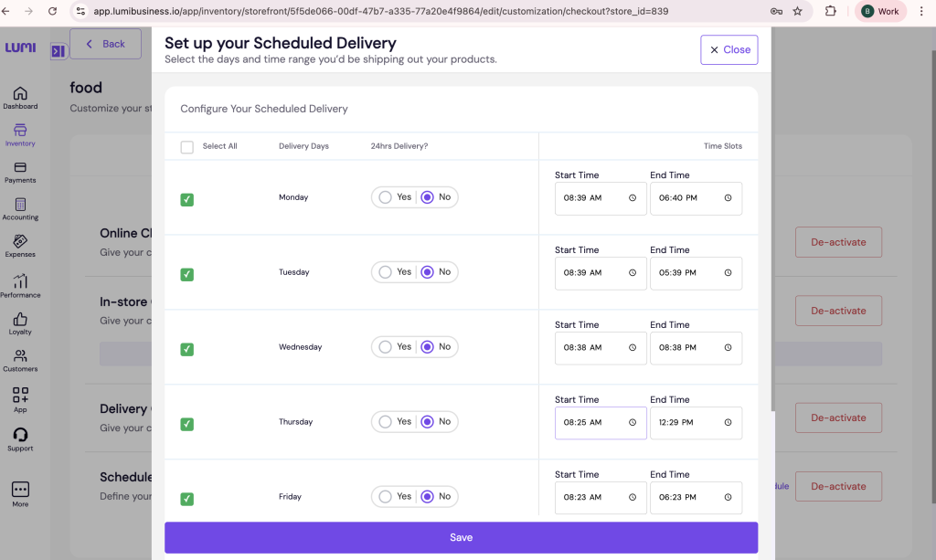This screenshot has height=560, width=936.
Task: Click the Back button
Action: click(x=105, y=43)
